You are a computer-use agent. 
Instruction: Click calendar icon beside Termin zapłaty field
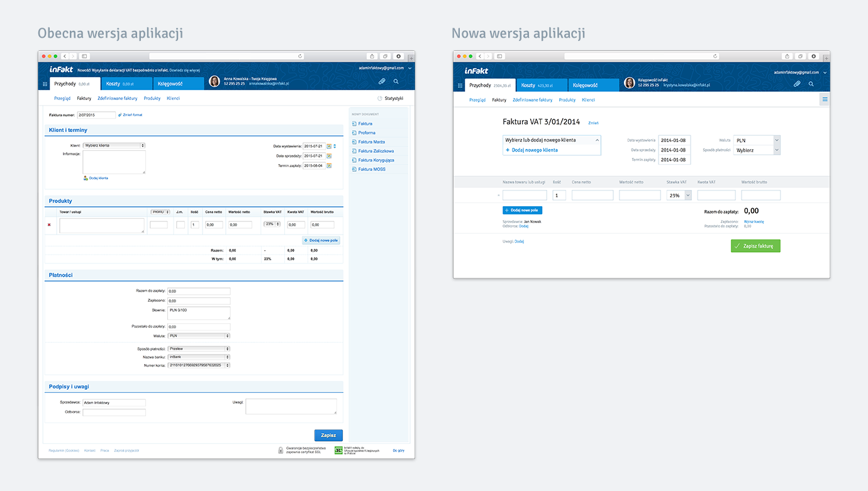[329, 166]
